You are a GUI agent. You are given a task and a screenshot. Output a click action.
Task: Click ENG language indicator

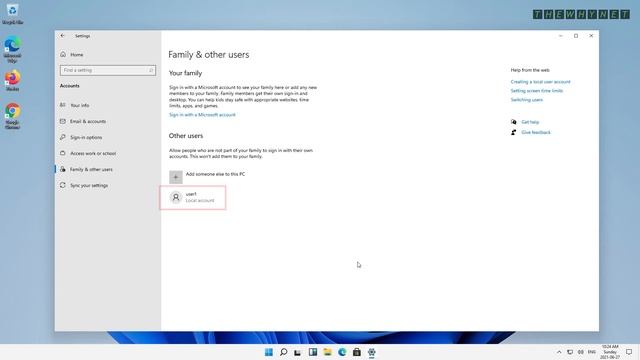click(591, 352)
